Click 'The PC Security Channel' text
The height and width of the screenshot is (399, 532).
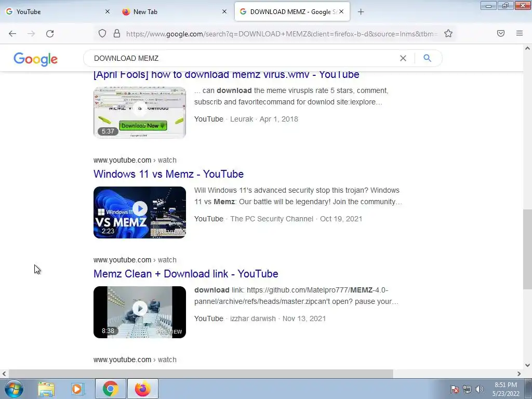(x=272, y=219)
